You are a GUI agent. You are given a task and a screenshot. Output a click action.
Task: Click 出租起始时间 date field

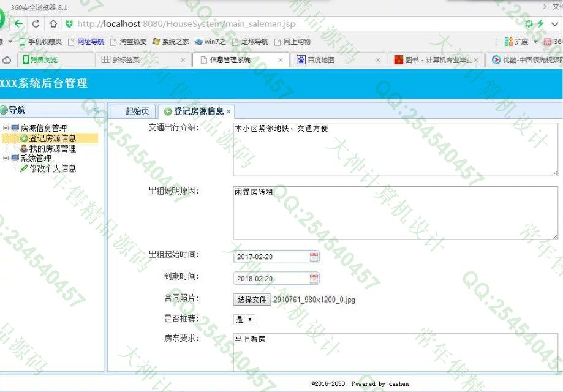pyautogui.click(x=271, y=257)
